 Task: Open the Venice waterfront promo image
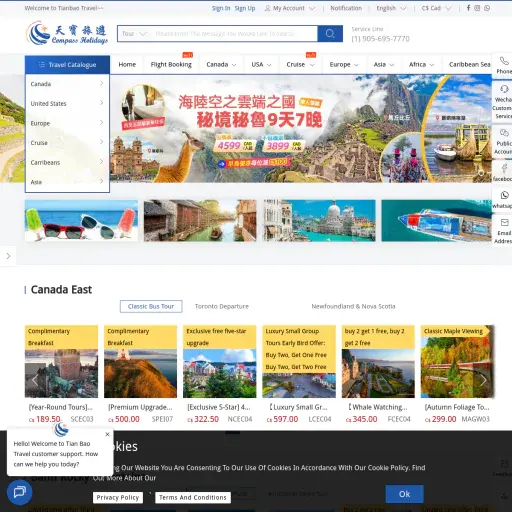coord(319,220)
